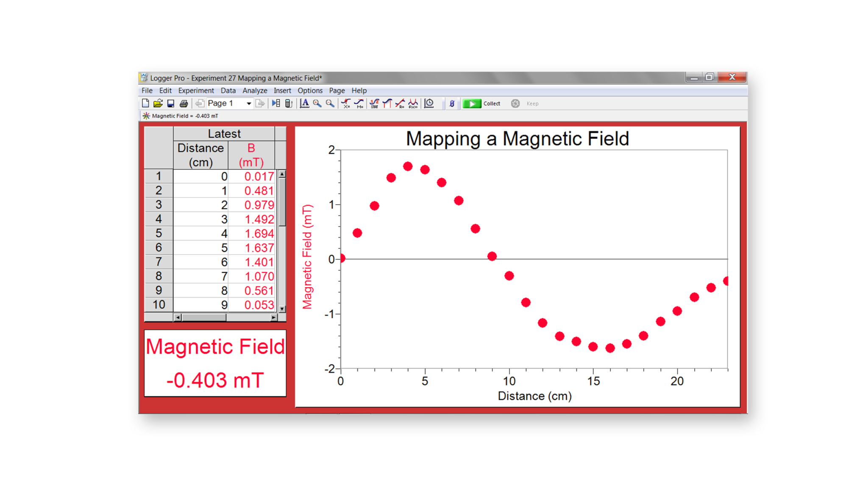
Task: Select the Tangent (M=) tool icon
Action: pos(359,103)
